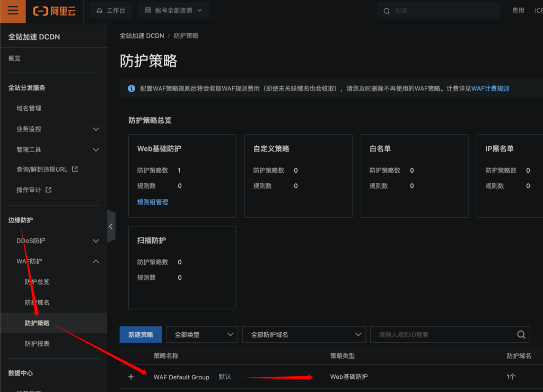Screen dimensions: 543x392
Task: Click the 工作台 button in top bar
Action: click(111, 11)
